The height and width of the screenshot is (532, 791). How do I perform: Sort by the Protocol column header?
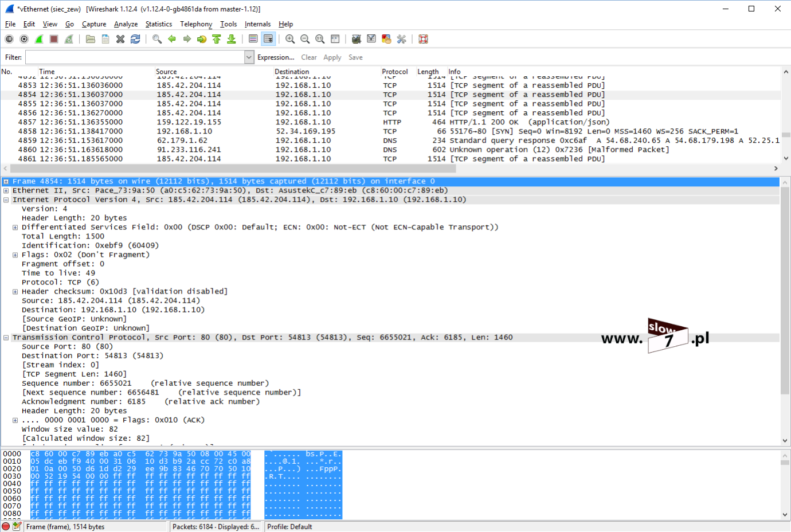click(395, 72)
